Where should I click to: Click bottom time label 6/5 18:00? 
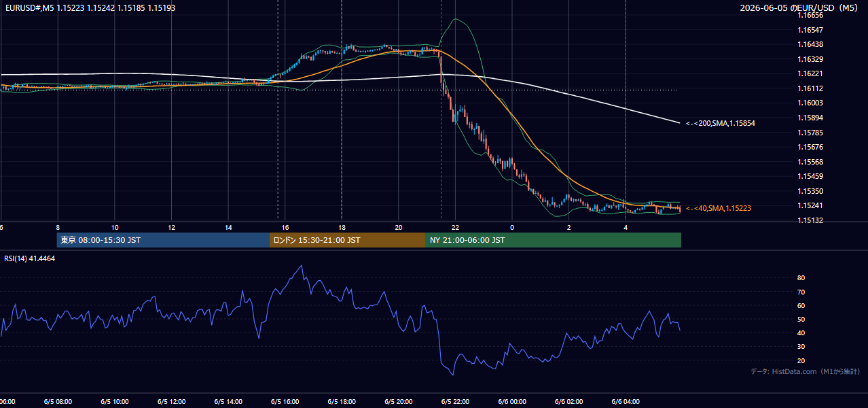pyautogui.click(x=342, y=402)
